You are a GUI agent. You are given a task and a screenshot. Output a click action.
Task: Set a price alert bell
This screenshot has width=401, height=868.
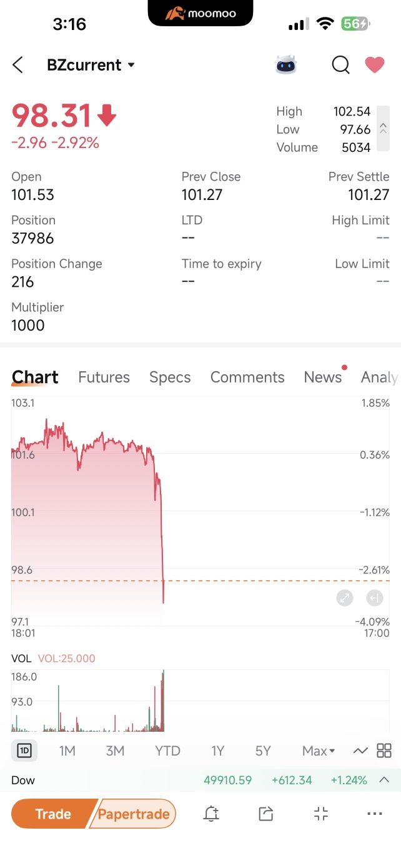pos(211,814)
